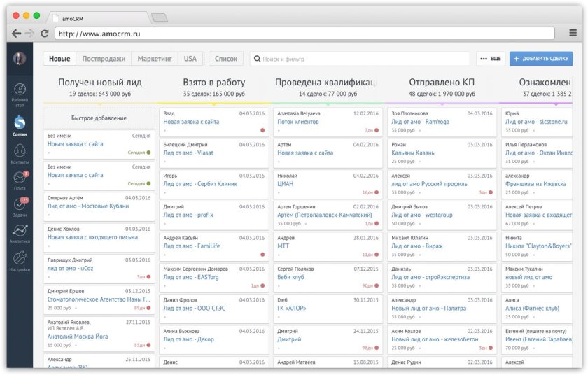Click contact name Смирнов Артём
The height and width of the screenshot is (375, 588).
[65, 198]
